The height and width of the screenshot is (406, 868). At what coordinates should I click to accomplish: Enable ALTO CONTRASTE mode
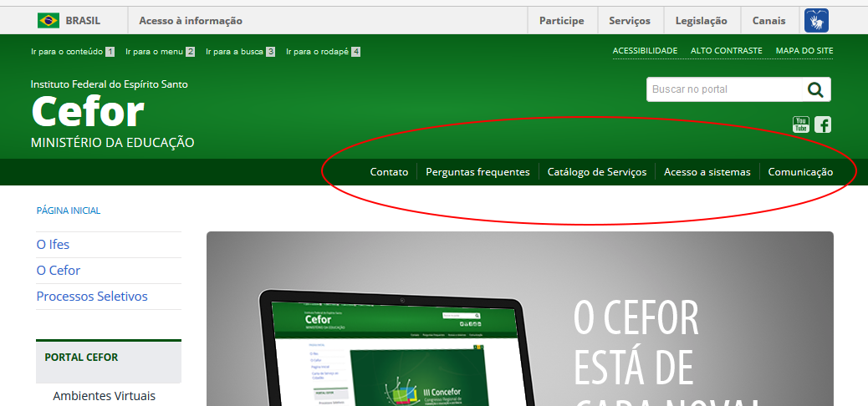[x=727, y=50]
